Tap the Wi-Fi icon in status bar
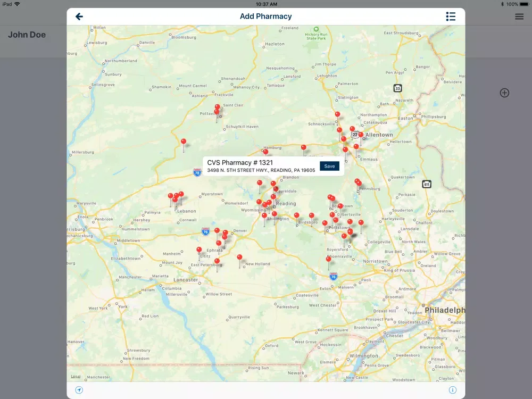 (17, 4)
